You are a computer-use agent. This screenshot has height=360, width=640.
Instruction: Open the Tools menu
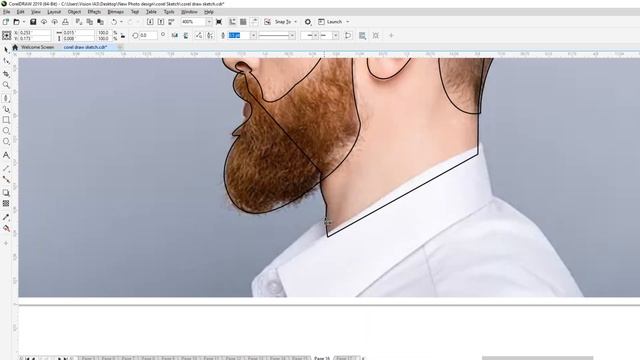tap(169, 12)
